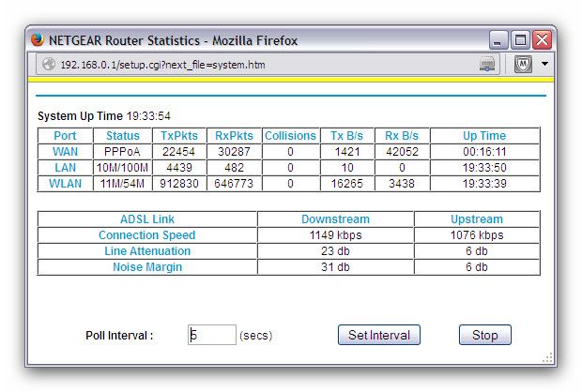Click WLAN TxPkts value 912830
582x392 pixels.
tap(179, 184)
